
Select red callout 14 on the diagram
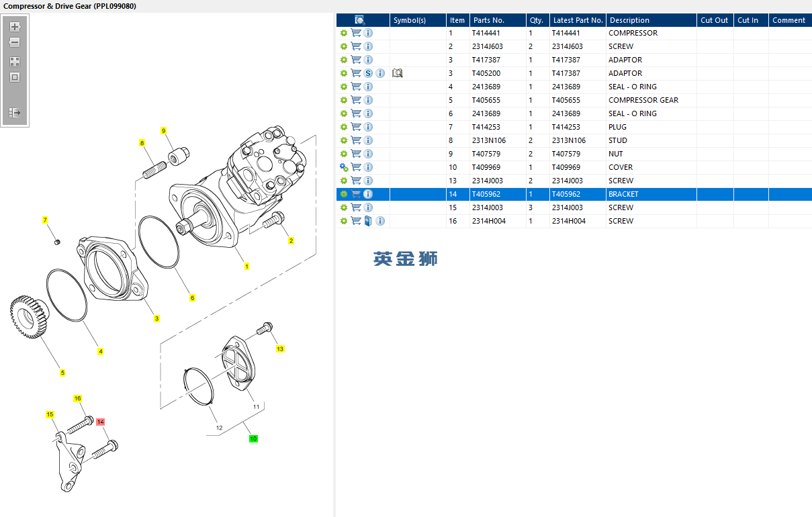tap(100, 422)
